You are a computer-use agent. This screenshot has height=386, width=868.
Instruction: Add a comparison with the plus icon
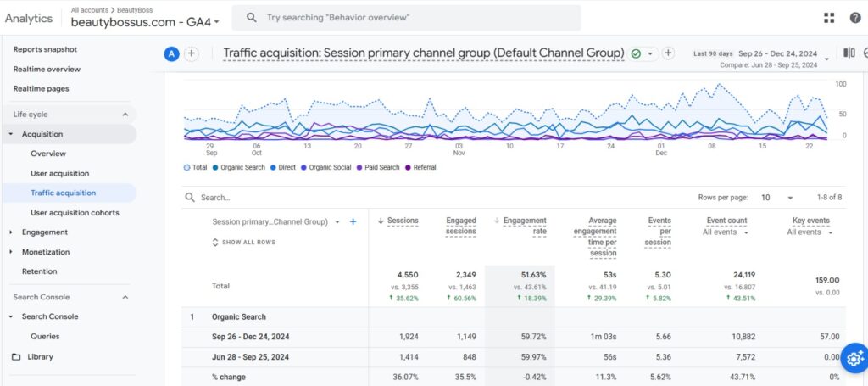192,53
